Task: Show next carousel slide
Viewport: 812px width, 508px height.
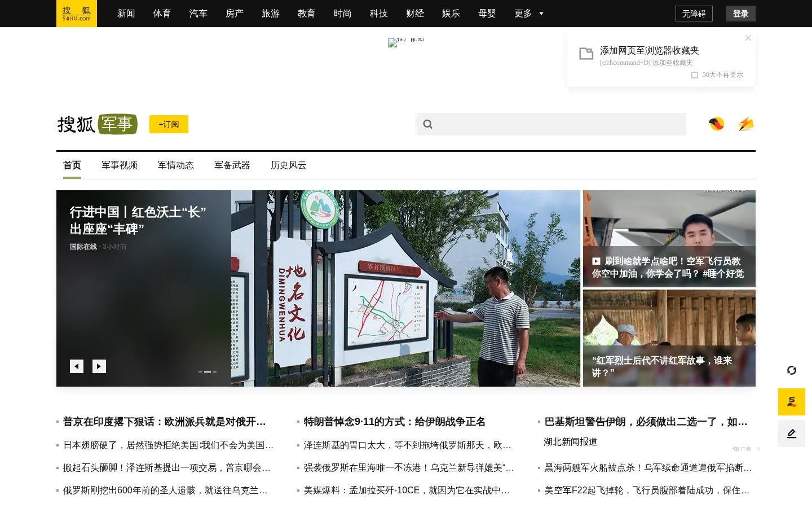Action: click(99, 366)
